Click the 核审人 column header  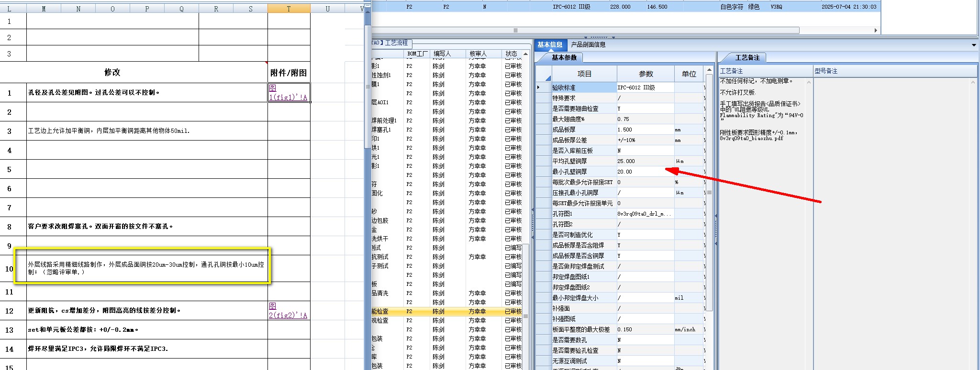tap(484, 54)
